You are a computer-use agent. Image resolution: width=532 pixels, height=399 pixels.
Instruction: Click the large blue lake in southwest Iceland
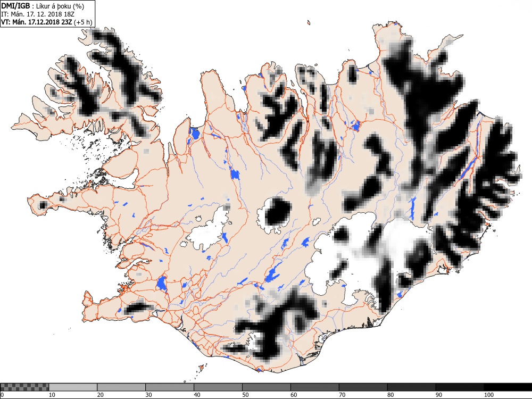pos(162,284)
